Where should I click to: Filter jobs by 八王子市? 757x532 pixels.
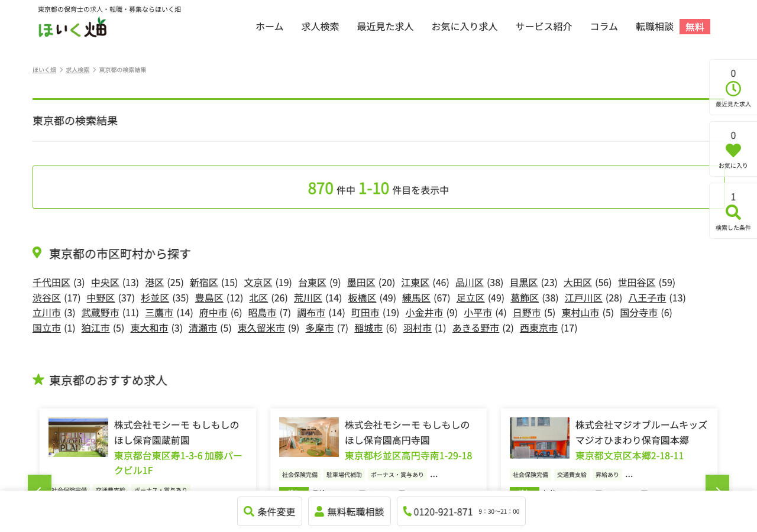point(647,298)
